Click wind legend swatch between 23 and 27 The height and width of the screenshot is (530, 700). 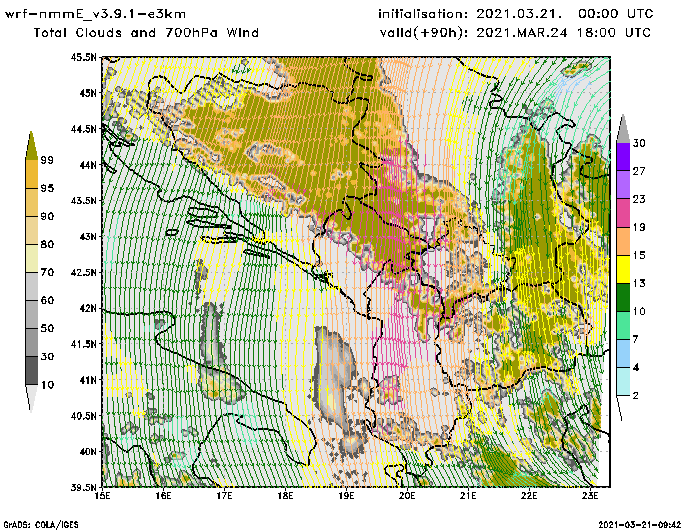coord(623,185)
